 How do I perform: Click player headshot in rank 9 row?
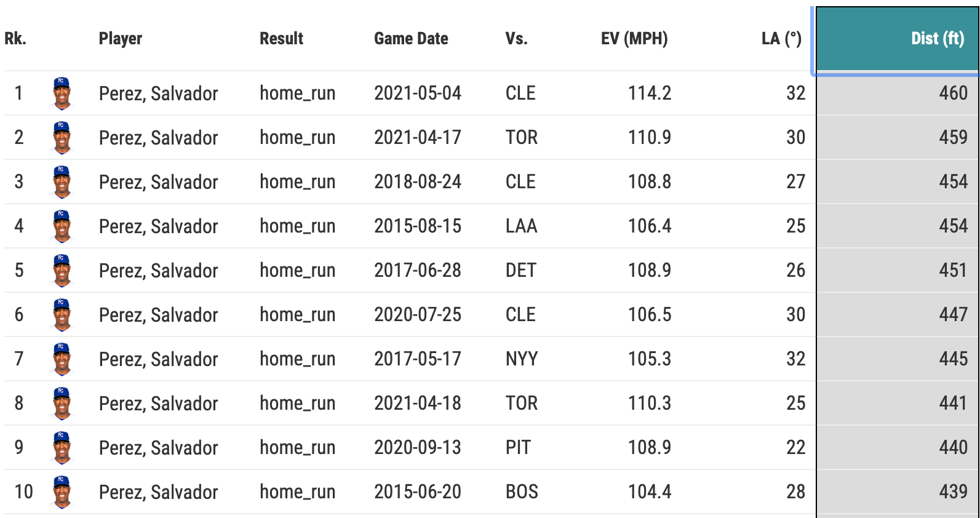pos(62,448)
